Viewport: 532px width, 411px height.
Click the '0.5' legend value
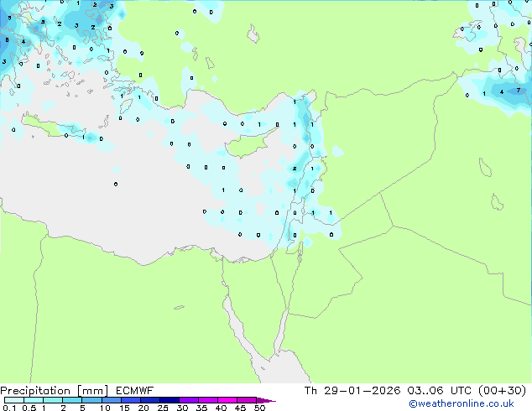(x=29, y=408)
